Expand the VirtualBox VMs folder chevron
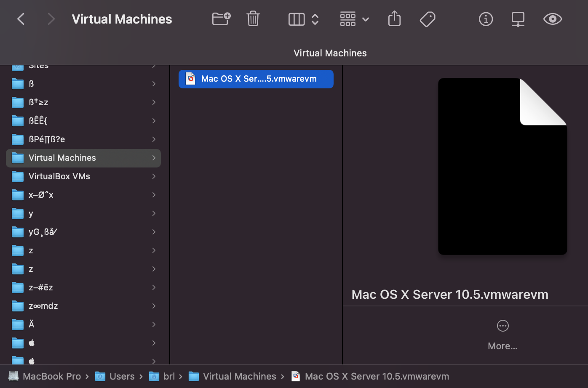 [154, 176]
